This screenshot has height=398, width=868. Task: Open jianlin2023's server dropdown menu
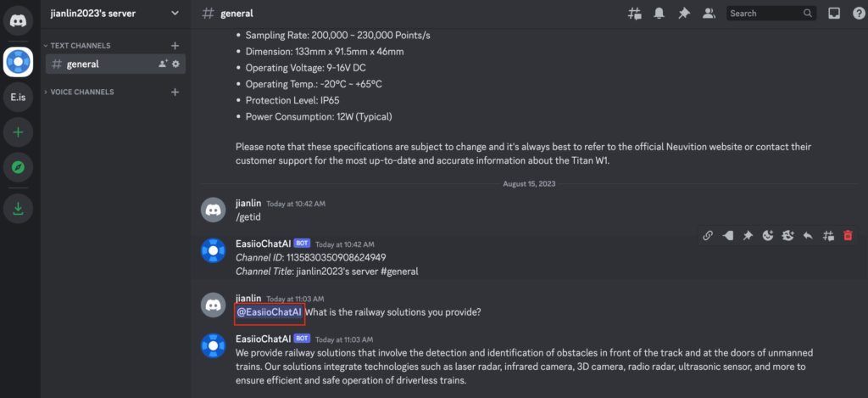[115, 14]
